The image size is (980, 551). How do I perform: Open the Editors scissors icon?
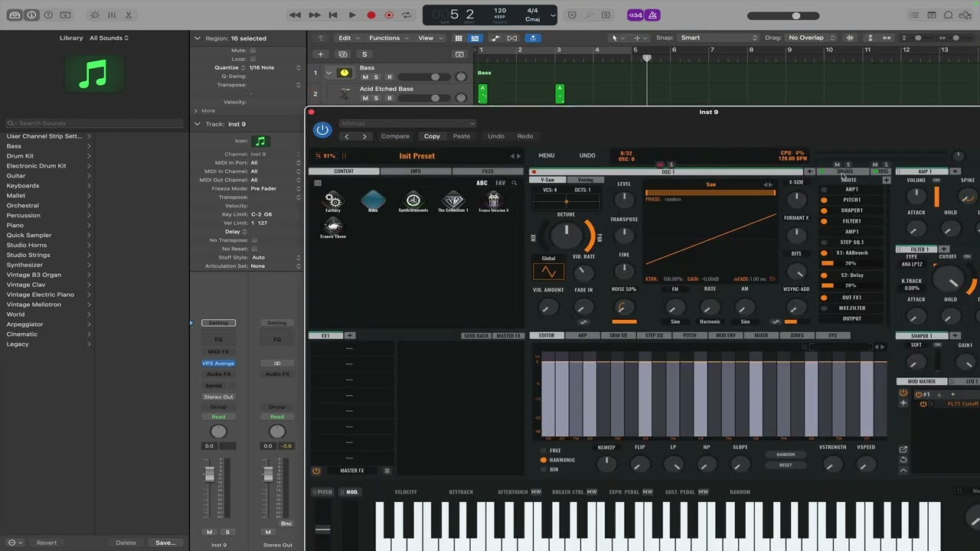point(129,15)
